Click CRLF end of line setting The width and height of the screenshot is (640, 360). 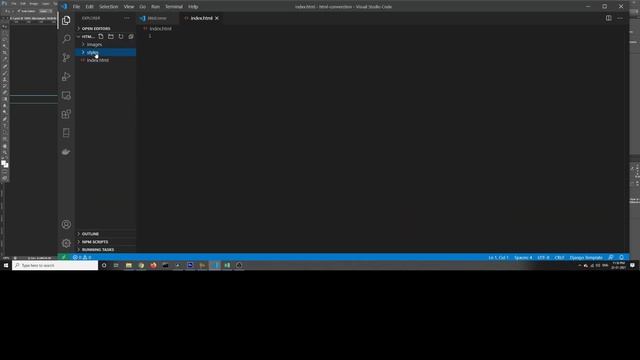(x=560, y=257)
